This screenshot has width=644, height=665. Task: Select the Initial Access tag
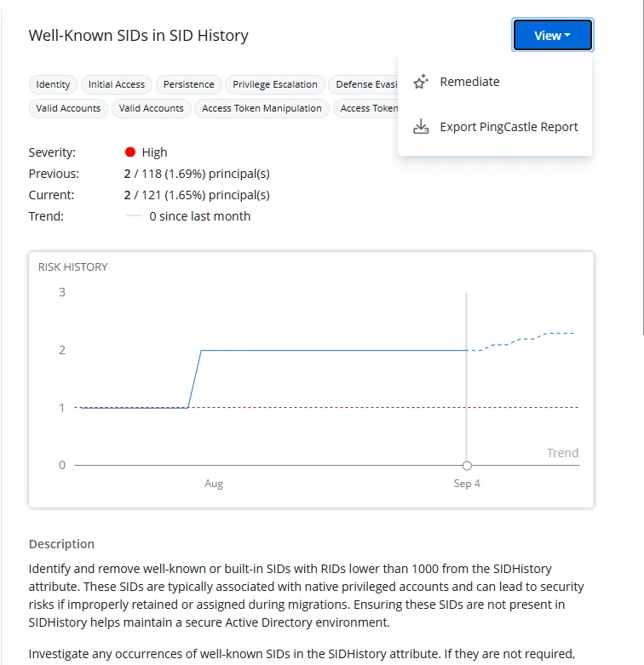(x=117, y=84)
